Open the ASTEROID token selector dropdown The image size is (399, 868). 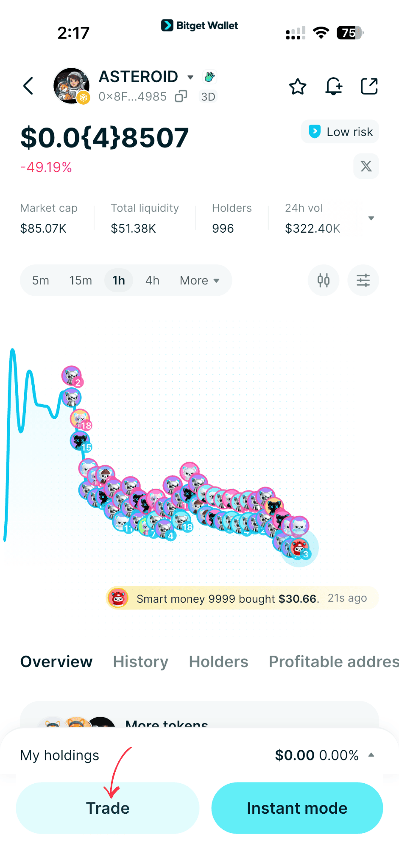click(190, 77)
